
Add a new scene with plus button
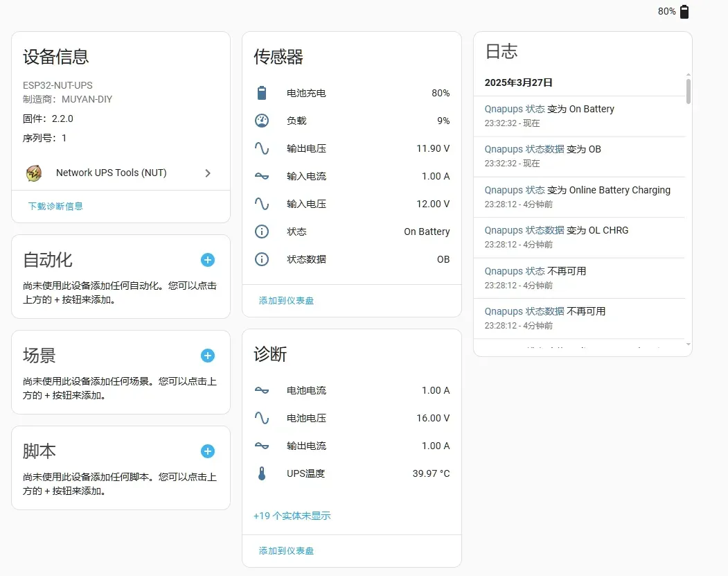tap(207, 356)
